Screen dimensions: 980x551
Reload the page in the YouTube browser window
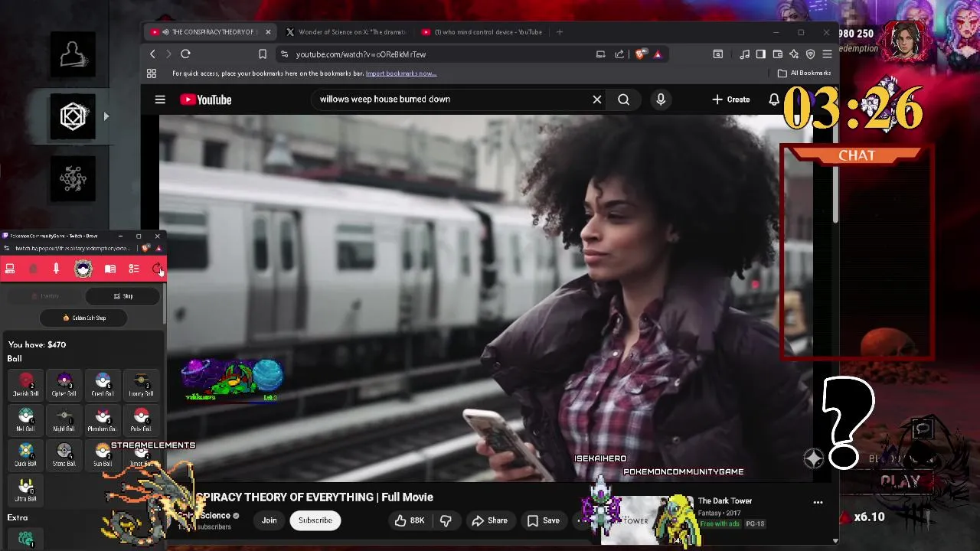185,54
